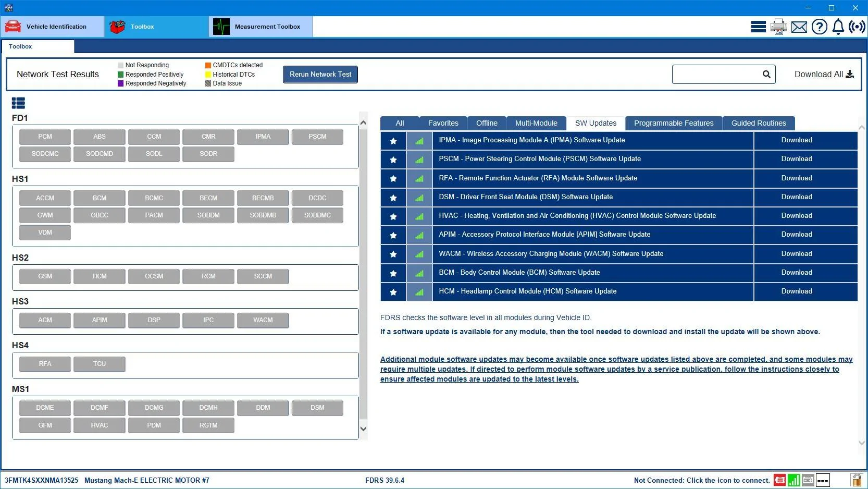This screenshot has height=489, width=868.
Task: Favorite star for HCM software update
Action: pos(393,291)
